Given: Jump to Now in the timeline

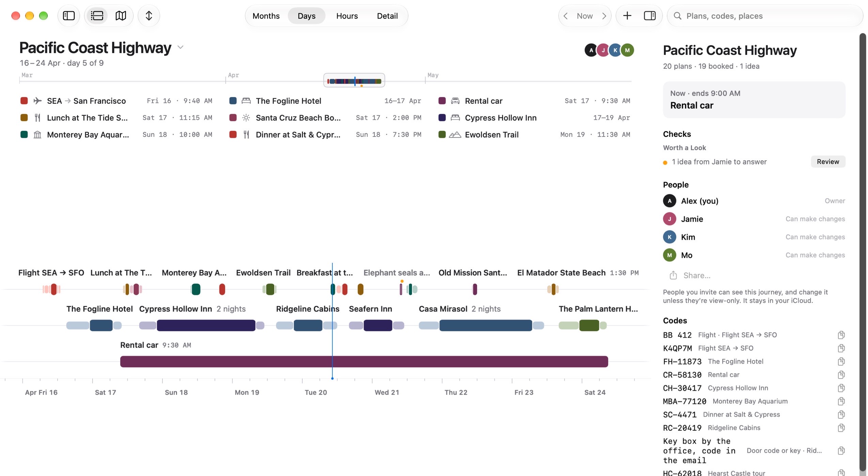Looking at the screenshot, I should tap(585, 16).
